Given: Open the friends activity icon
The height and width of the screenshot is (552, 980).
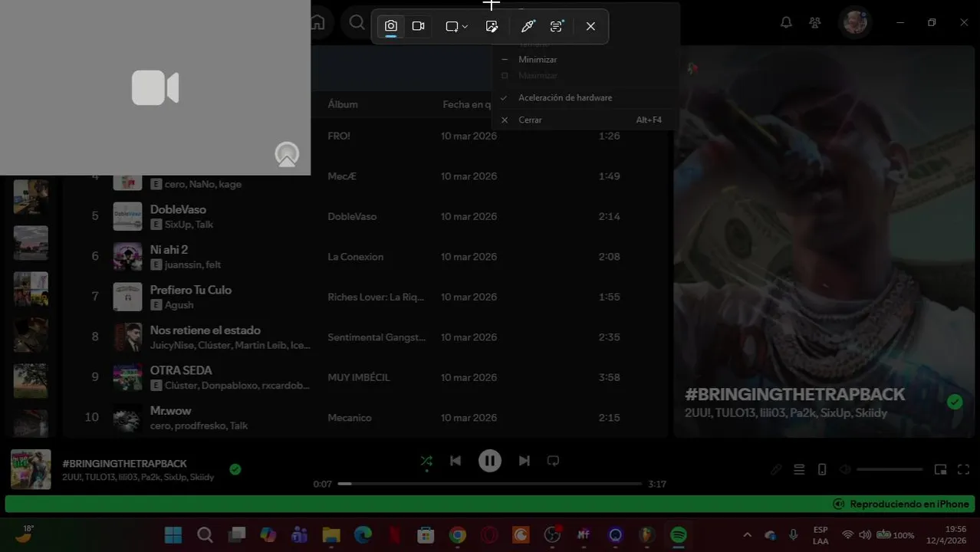Looking at the screenshot, I should (815, 22).
